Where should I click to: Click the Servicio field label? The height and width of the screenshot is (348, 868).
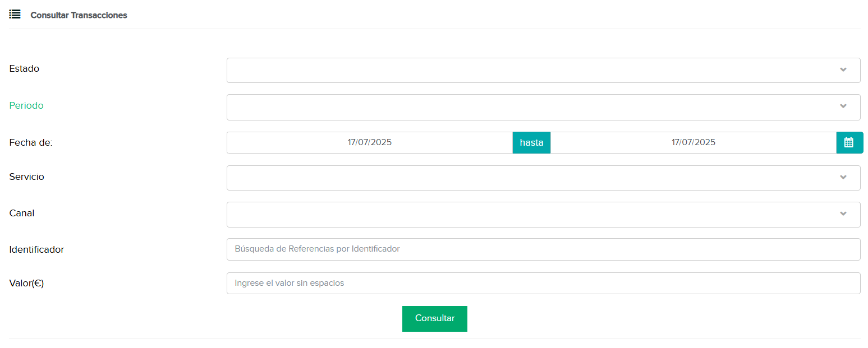[26, 177]
